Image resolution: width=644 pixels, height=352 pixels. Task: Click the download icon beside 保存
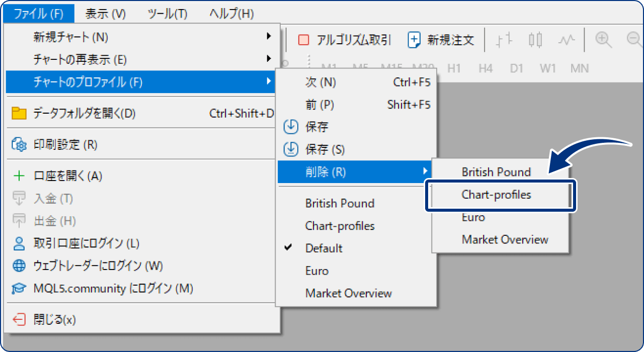point(291,127)
